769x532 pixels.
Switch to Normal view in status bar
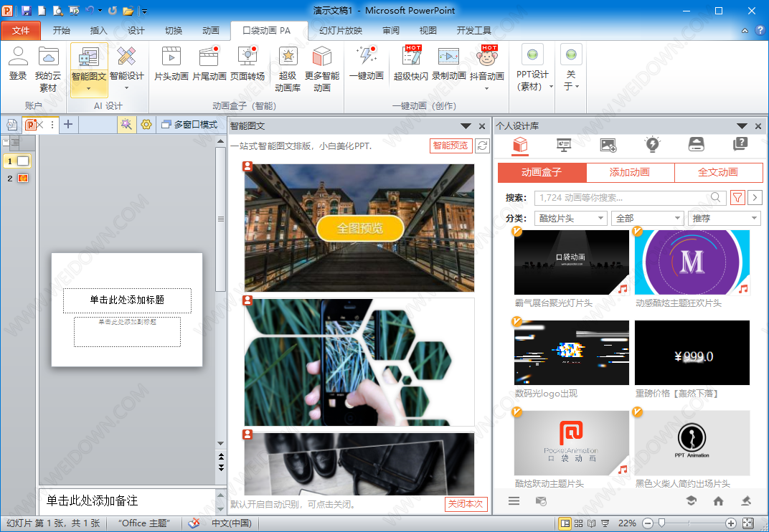click(x=565, y=523)
